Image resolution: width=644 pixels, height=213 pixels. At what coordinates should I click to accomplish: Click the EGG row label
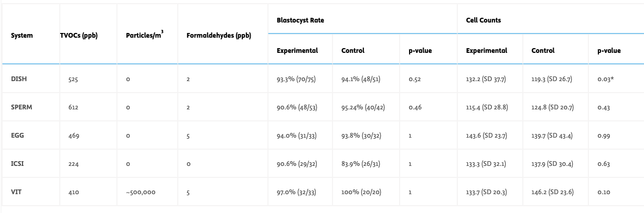17,136
